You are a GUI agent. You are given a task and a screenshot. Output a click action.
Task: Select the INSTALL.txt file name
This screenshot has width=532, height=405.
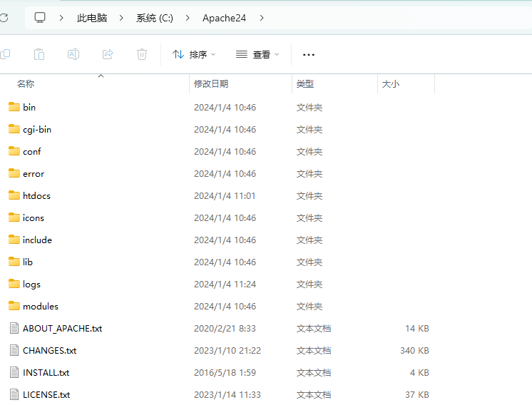pos(46,372)
